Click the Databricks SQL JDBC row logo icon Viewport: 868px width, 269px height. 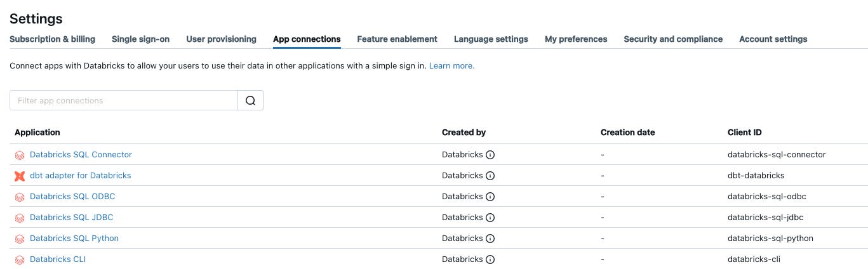click(x=20, y=218)
